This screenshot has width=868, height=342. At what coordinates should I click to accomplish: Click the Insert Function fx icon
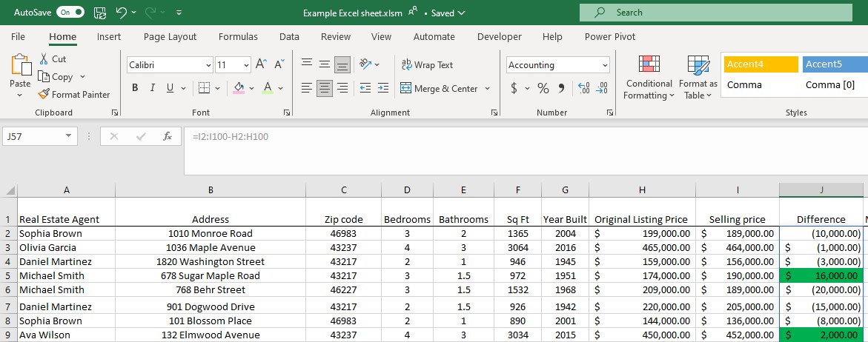pos(168,136)
